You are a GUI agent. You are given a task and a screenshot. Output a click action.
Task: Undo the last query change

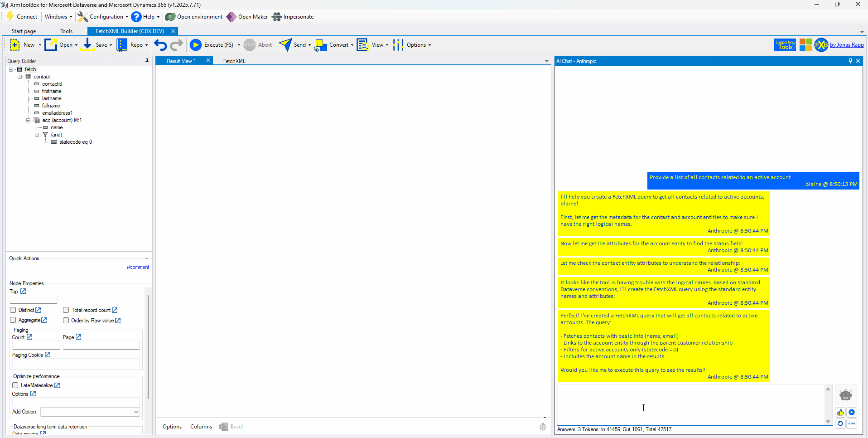click(x=160, y=45)
